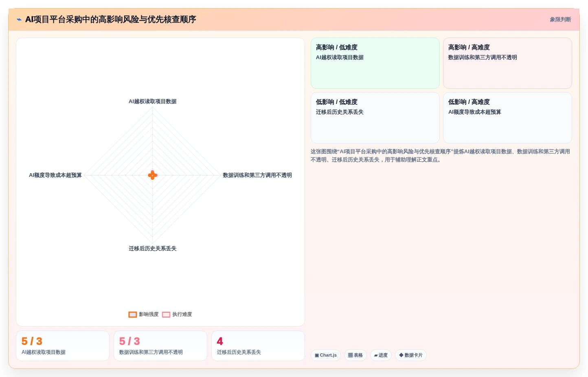
Task: Click the 表格 tag chip
Action: [355, 355]
